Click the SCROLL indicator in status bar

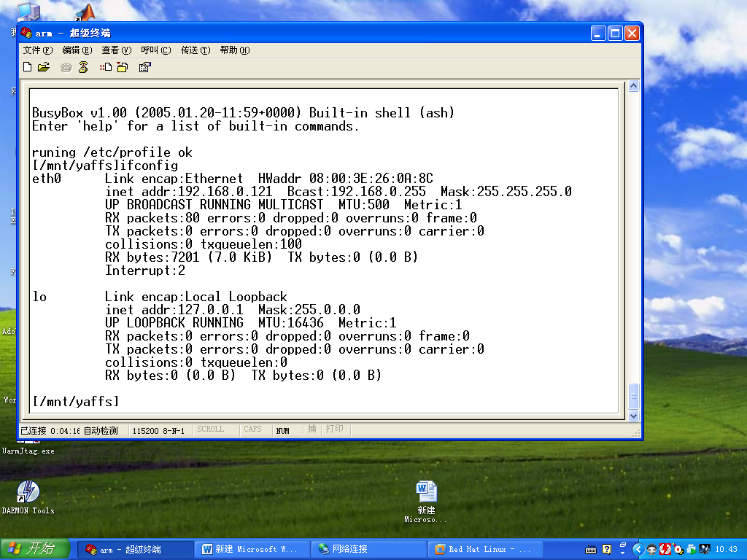click(215, 429)
